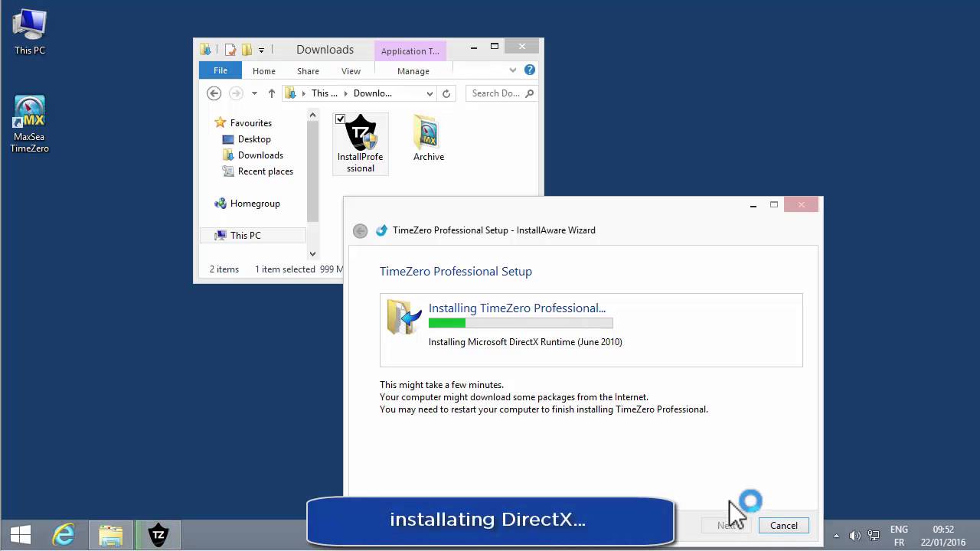Image resolution: width=980 pixels, height=551 pixels.
Task: Click the InstallAware wizard title icon
Action: pyautogui.click(x=381, y=230)
